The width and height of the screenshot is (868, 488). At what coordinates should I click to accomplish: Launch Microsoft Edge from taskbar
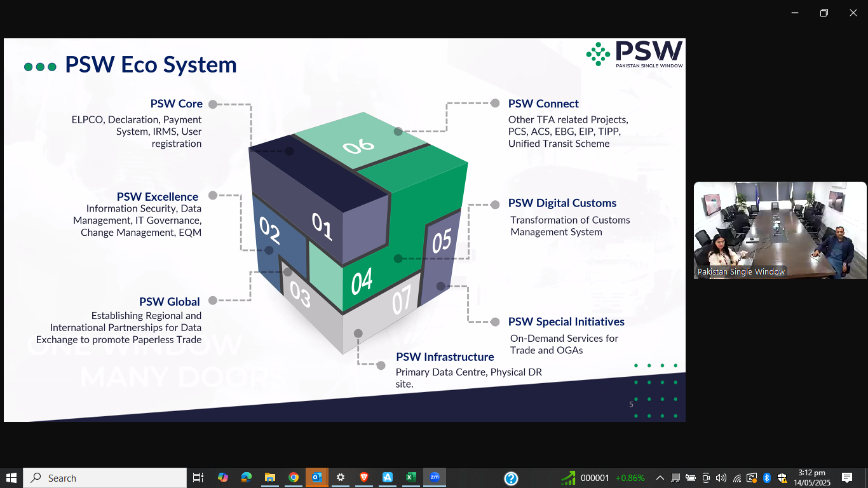click(247, 478)
